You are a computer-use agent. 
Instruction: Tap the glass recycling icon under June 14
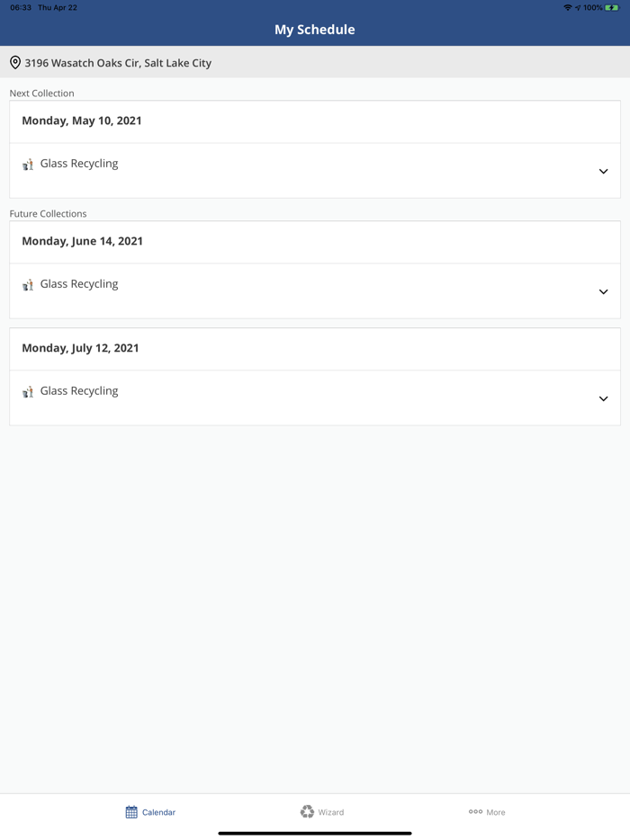pos(28,285)
